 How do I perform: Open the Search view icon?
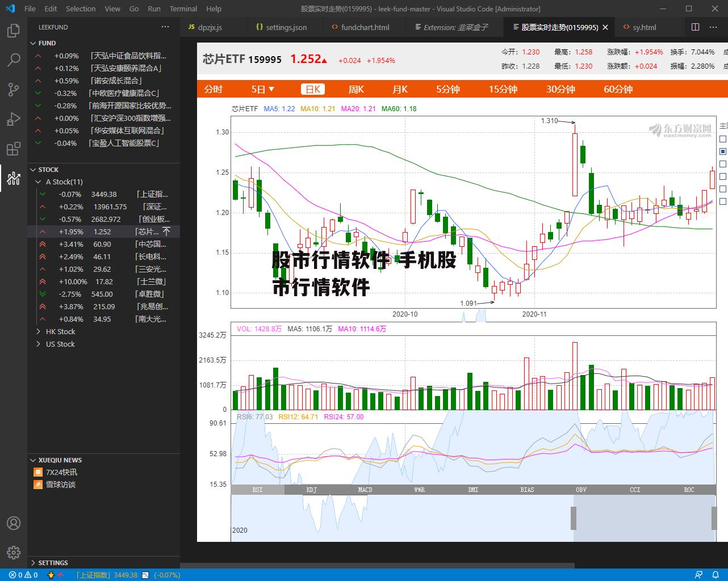tap(13, 60)
